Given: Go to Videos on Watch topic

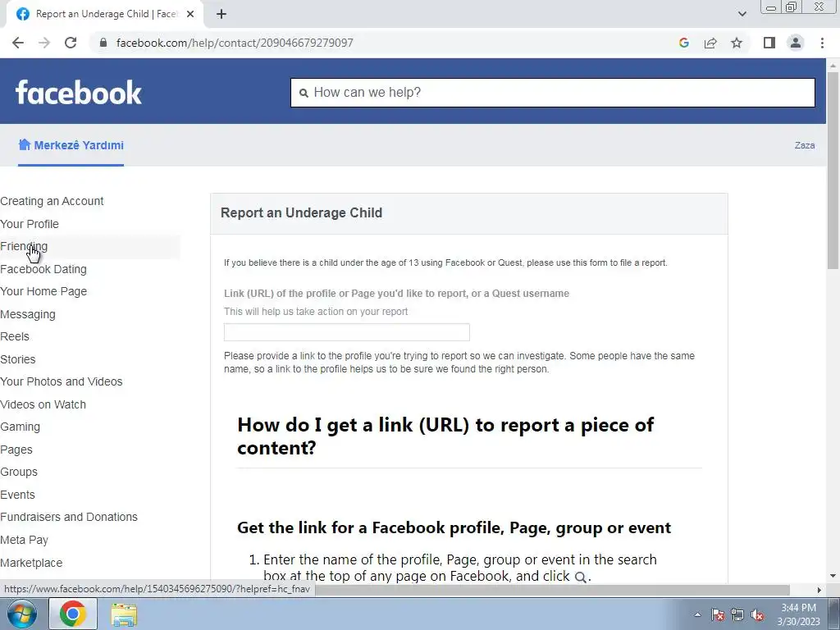Looking at the screenshot, I should 43,404.
